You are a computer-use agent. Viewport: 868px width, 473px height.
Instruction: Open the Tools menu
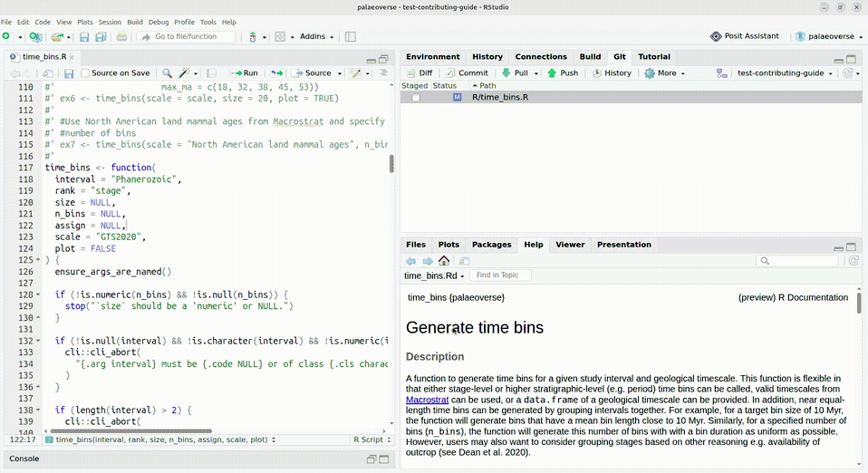[x=208, y=22]
